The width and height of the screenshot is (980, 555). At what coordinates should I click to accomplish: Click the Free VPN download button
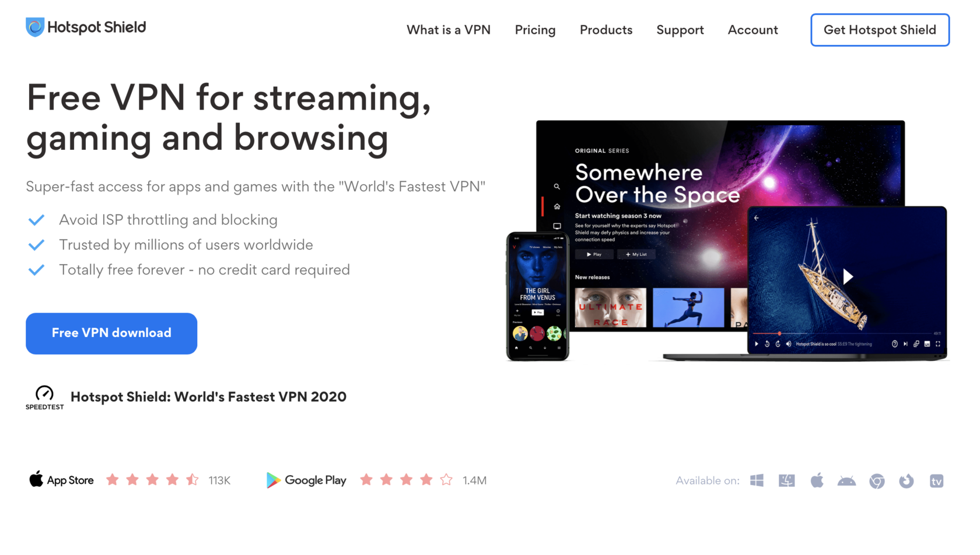click(111, 333)
